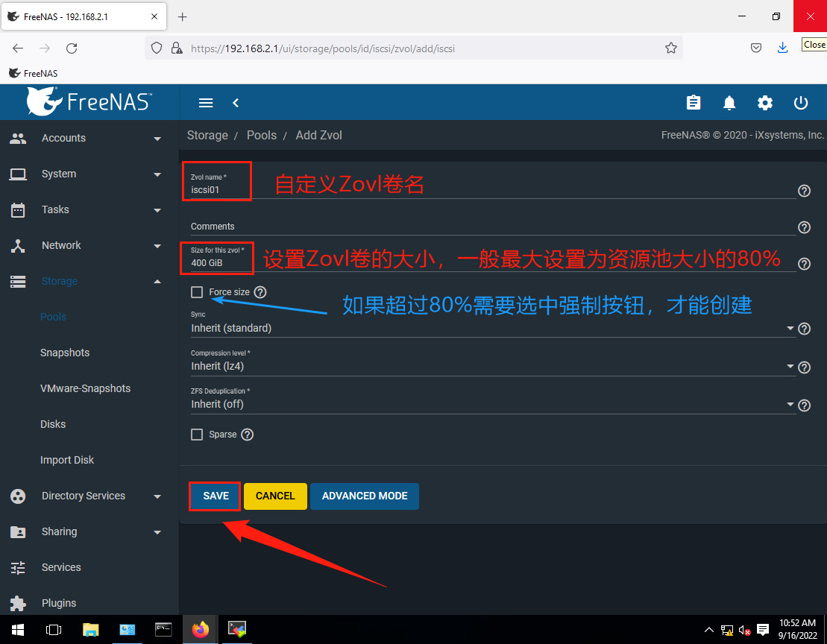Image resolution: width=827 pixels, height=644 pixels.
Task: Show help for Sparse option
Action: [247, 435]
